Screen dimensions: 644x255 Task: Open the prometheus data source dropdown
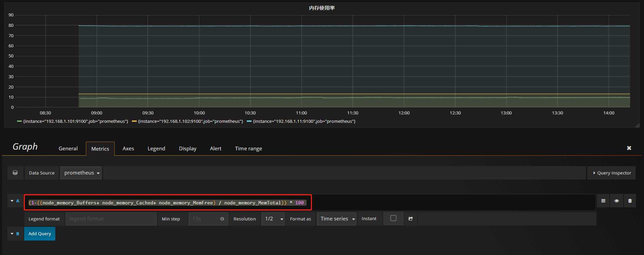pos(81,173)
